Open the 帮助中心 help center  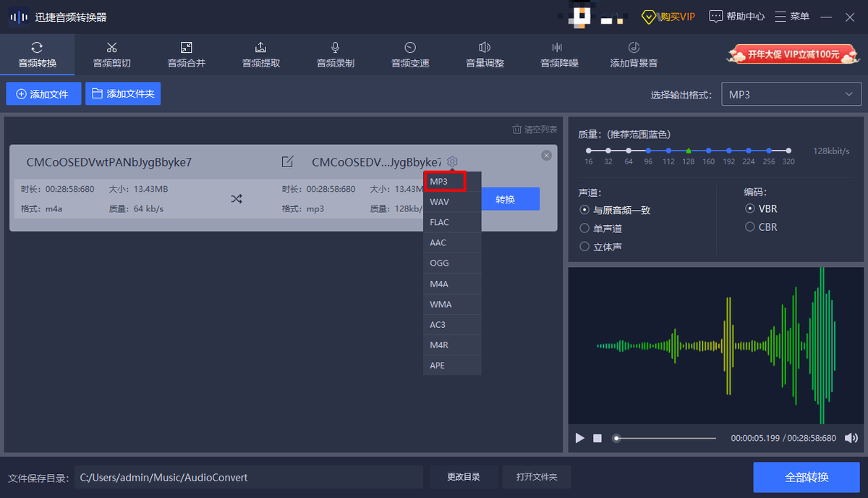(x=736, y=16)
